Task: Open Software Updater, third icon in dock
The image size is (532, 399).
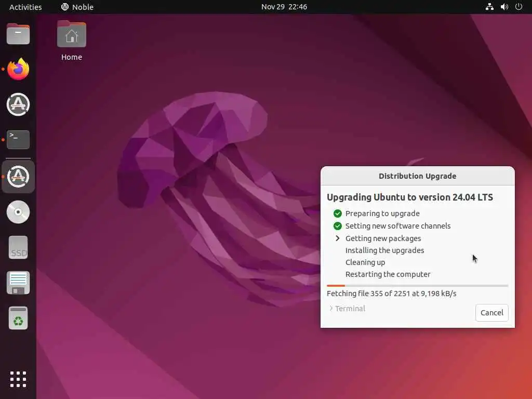Action: [18, 104]
